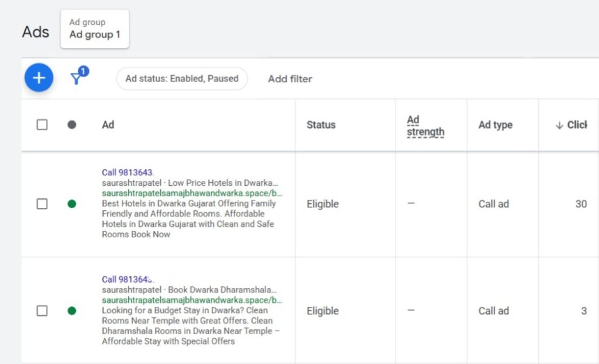599x364 pixels.
Task: Click the dash under Ad strength for first ad
Action: click(411, 204)
